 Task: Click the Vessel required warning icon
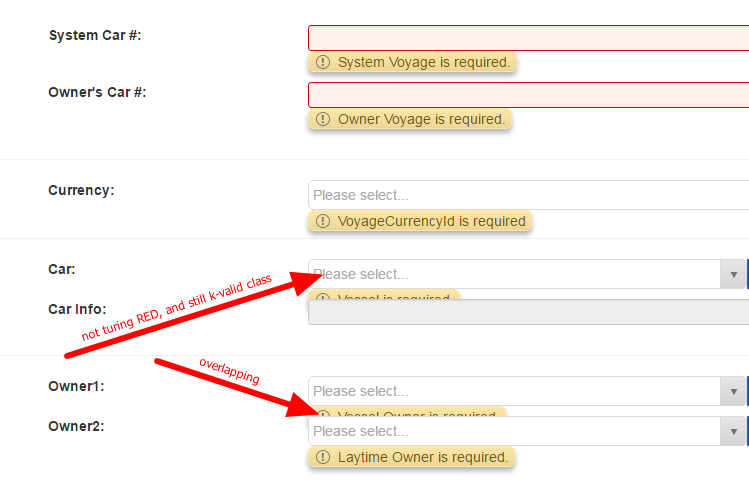coord(322,297)
